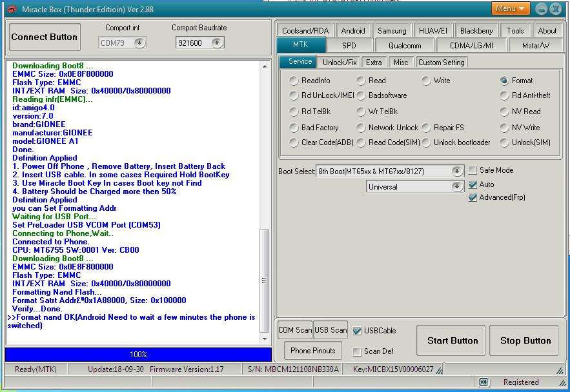Image resolution: width=570 pixels, height=392 pixels.
Task: Select the SPD tab
Action: (349, 45)
